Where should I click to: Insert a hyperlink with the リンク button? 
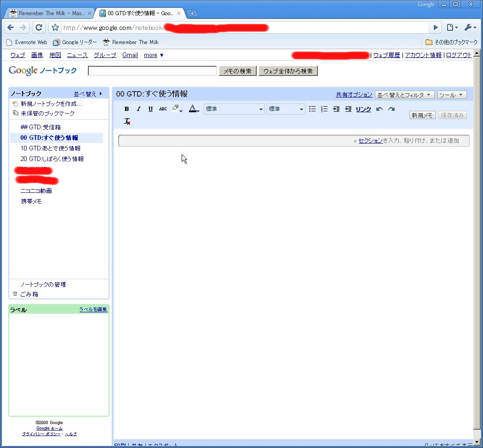(x=363, y=109)
